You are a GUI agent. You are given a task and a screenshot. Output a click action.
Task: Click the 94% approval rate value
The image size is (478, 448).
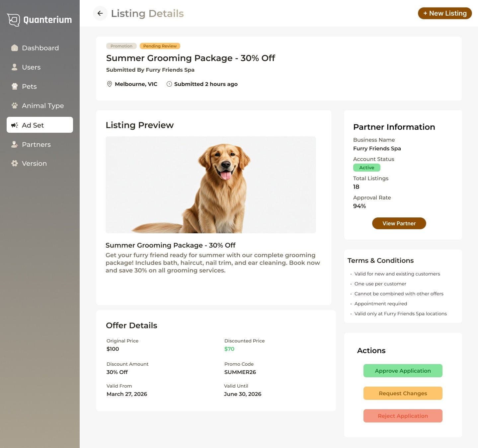point(359,206)
